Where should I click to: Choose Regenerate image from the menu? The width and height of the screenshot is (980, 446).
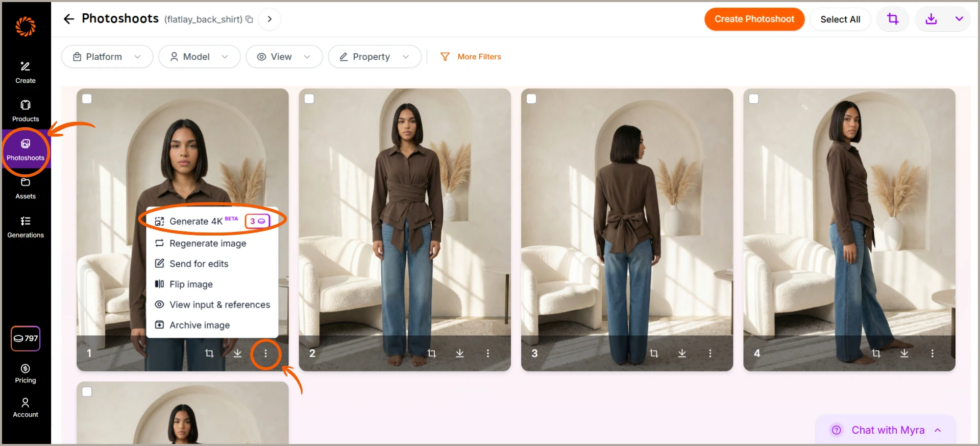click(x=212, y=243)
